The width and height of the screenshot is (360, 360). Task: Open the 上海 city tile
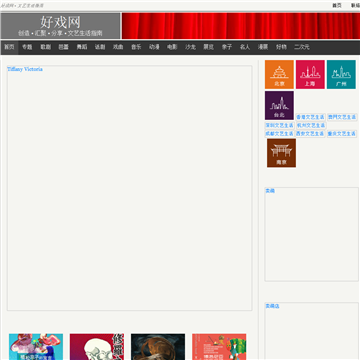point(310,74)
